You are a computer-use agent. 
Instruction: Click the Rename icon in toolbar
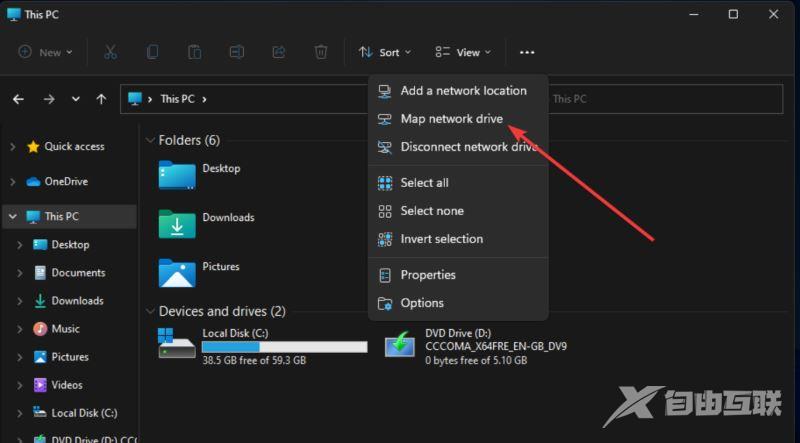pyautogui.click(x=237, y=52)
